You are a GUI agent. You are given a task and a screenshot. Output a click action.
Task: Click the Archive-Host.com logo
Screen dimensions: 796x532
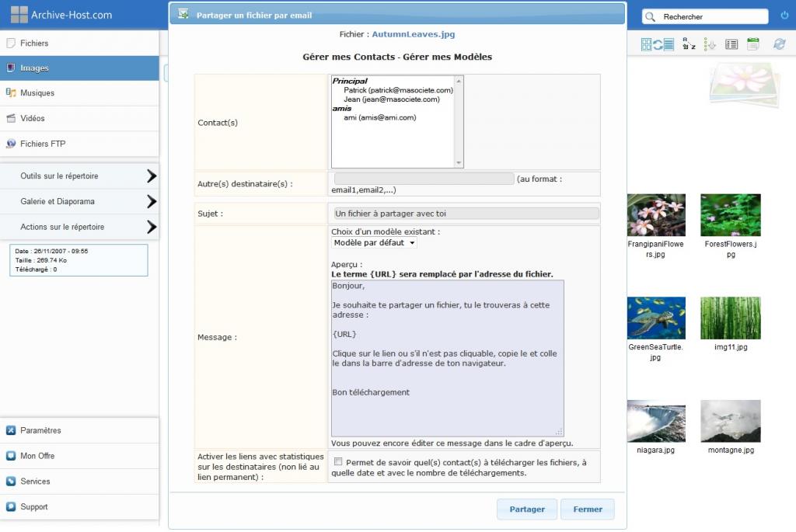[62, 15]
